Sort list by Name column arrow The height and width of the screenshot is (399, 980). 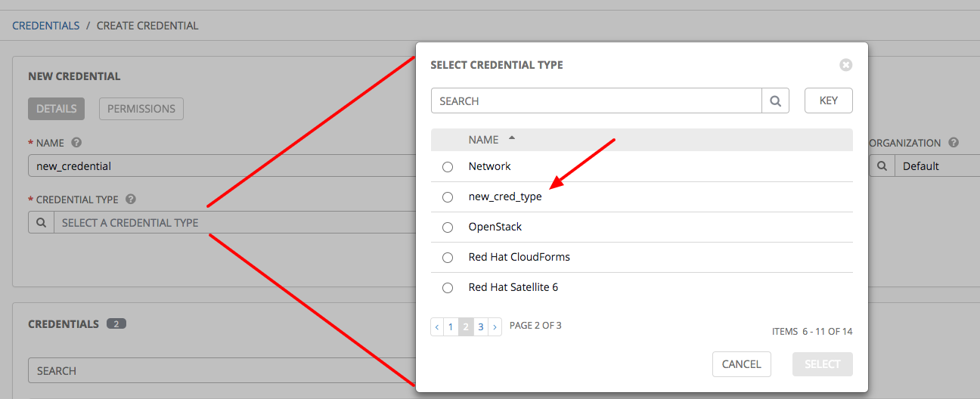[512, 139]
